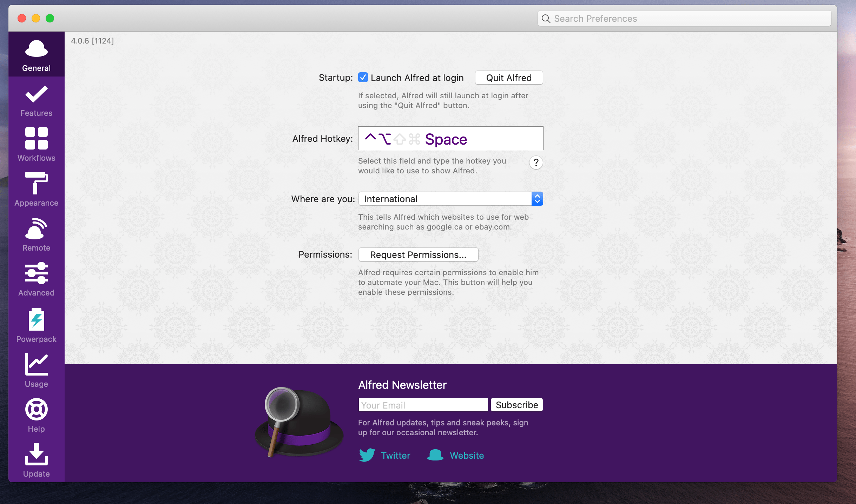Visit the Alfred Website
This screenshot has height=504, width=856.
pyautogui.click(x=467, y=455)
